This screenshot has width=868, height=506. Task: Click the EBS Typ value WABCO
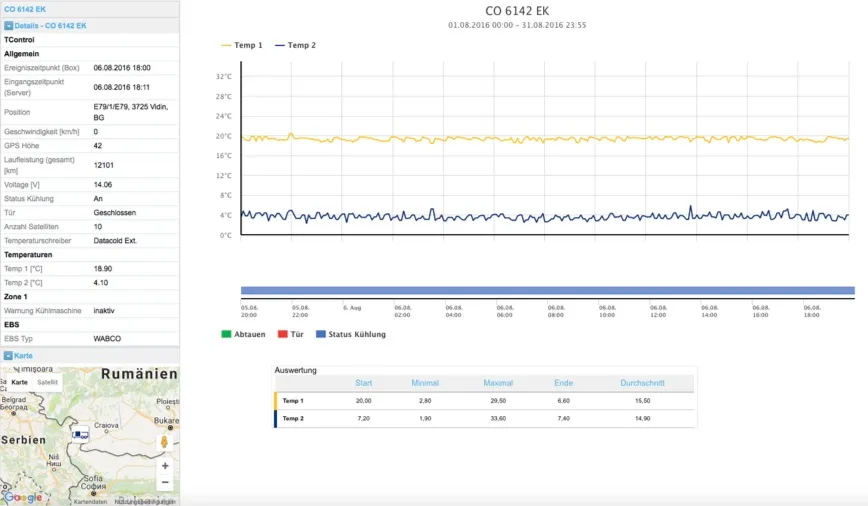point(107,338)
